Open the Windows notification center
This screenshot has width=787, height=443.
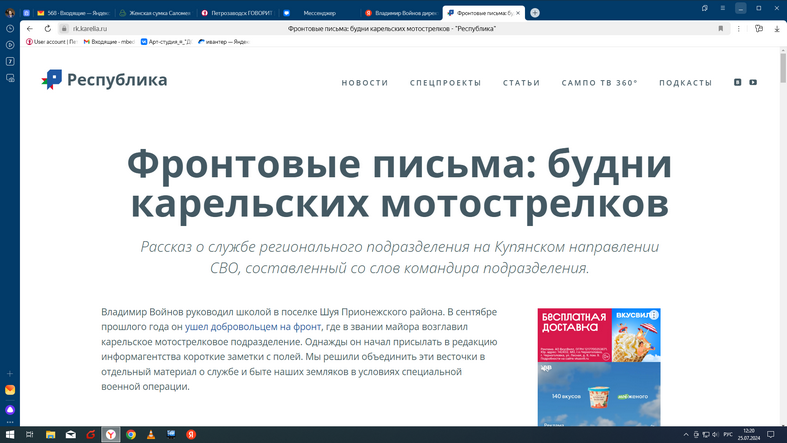click(x=770, y=434)
